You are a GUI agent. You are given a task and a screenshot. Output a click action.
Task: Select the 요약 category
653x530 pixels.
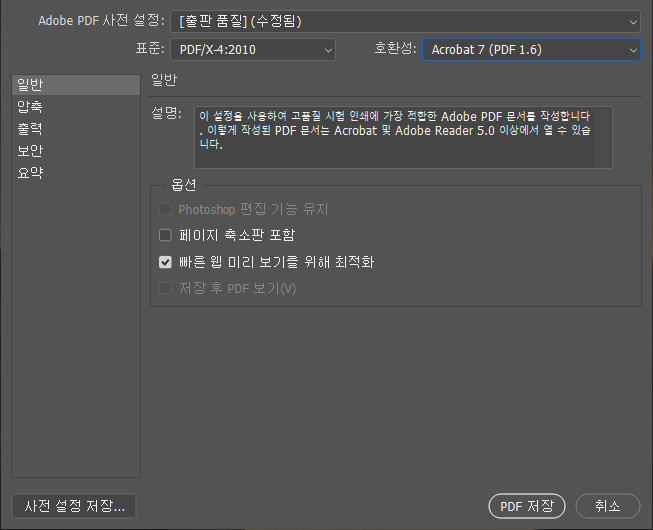76,173
